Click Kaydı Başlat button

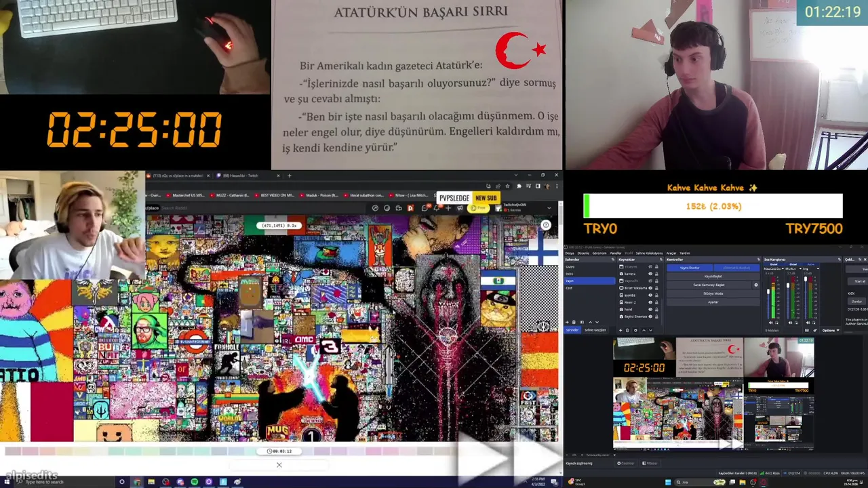tap(713, 277)
